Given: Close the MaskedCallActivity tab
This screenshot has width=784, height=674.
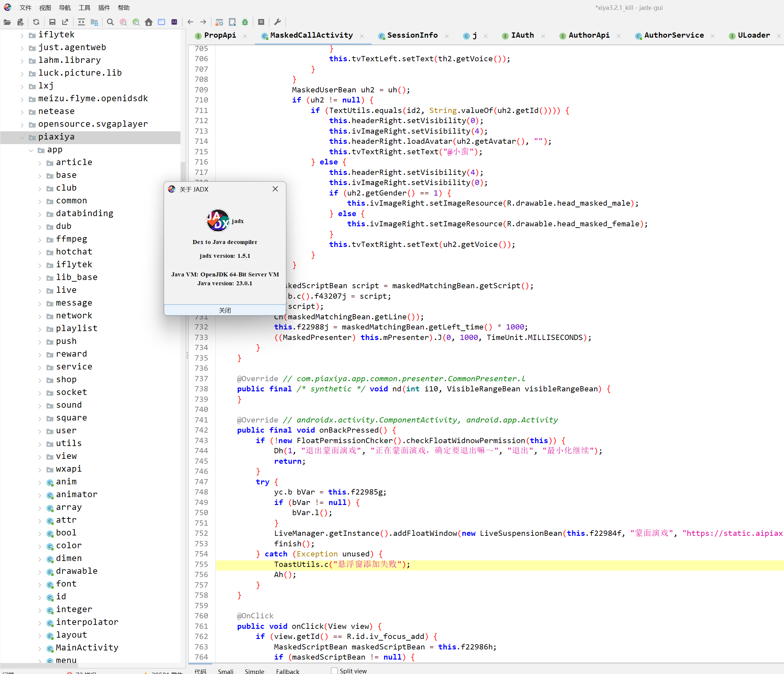Looking at the screenshot, I should point(362,36).
